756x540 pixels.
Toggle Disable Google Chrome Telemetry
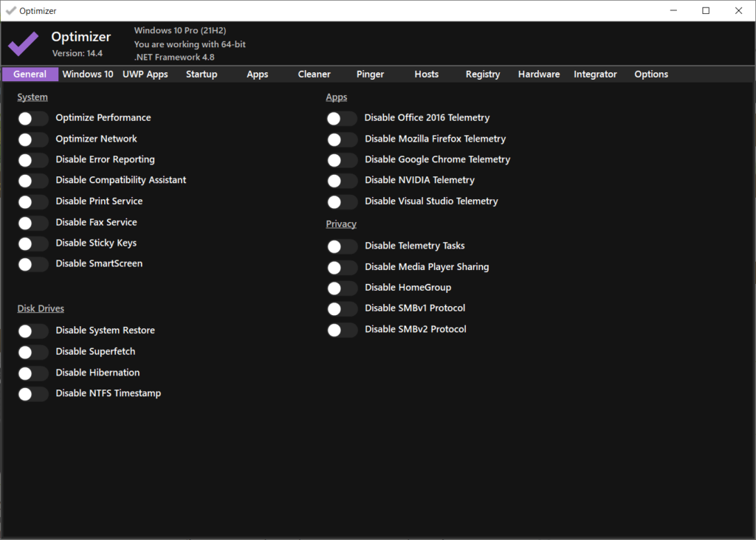pyautogui.click(x=342, y=160)
